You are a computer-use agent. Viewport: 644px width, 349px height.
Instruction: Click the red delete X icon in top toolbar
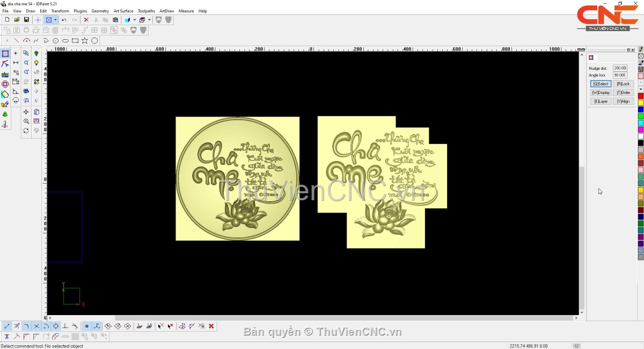click(x=86, y=20)
